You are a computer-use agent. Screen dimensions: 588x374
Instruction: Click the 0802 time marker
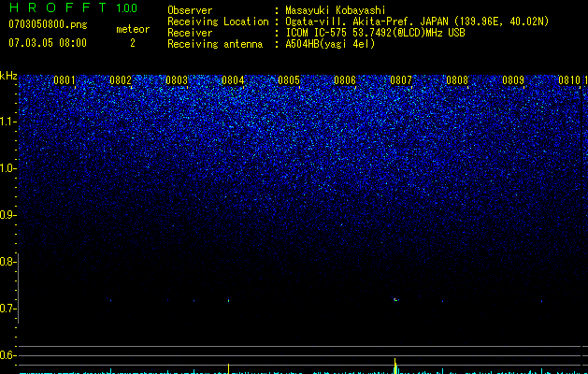(x=121, y=80)
